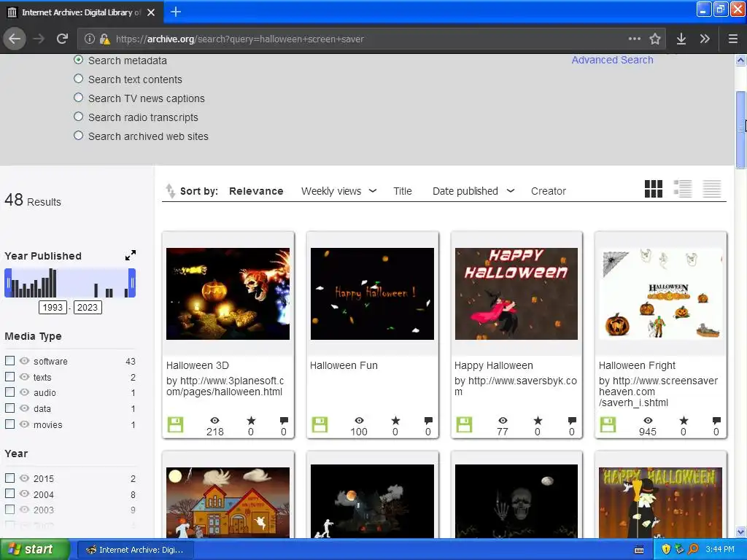The width and height of the screenshot is (747, 560).
Task: Open the downloads arrow icon
Action: (681, 39)
